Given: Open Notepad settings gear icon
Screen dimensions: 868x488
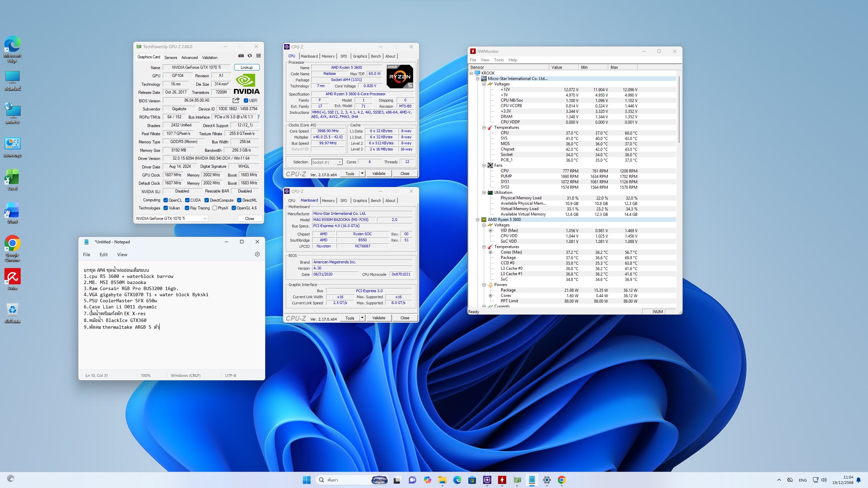Looking at the screenshot, I should tap(257, 254).
